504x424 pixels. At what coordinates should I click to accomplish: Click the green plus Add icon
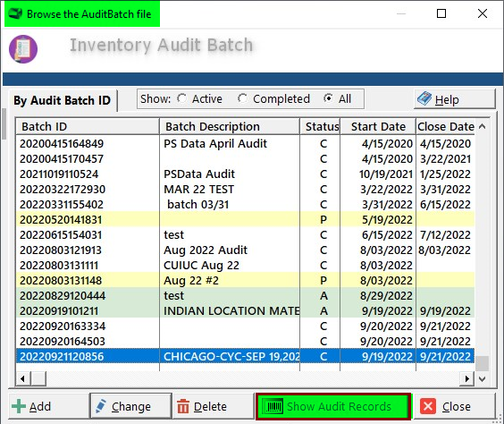[19, 406]
